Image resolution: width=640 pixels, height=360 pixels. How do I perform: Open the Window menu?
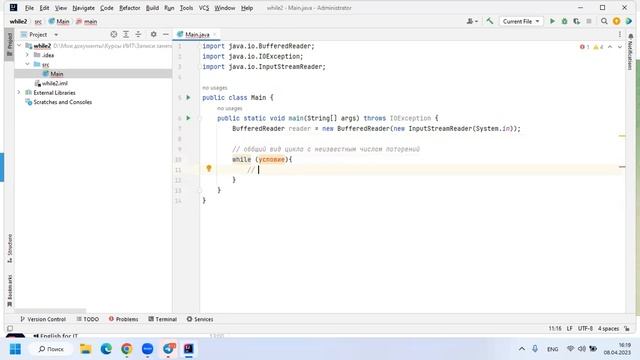[224, 8]
